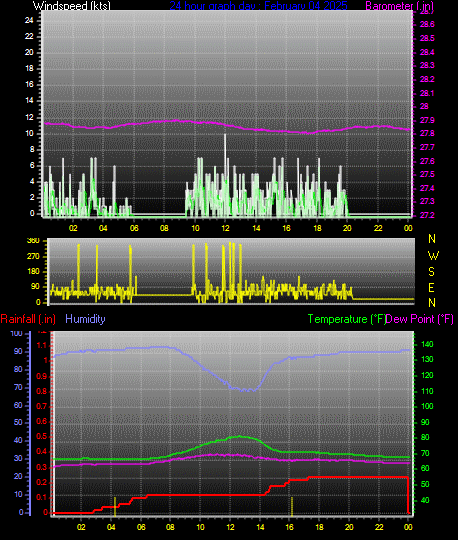Click '24' on the windspeed axis
458x540 pixels.
29,20
